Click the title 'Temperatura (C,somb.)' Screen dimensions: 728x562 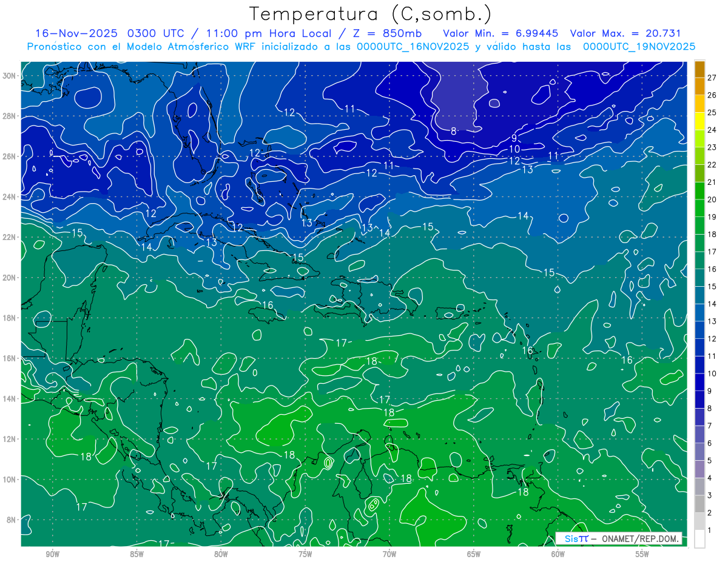(370, 14)
